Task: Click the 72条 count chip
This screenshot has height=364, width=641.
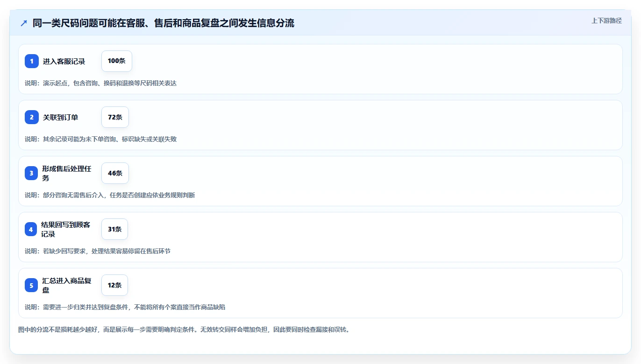Action: 115,117
